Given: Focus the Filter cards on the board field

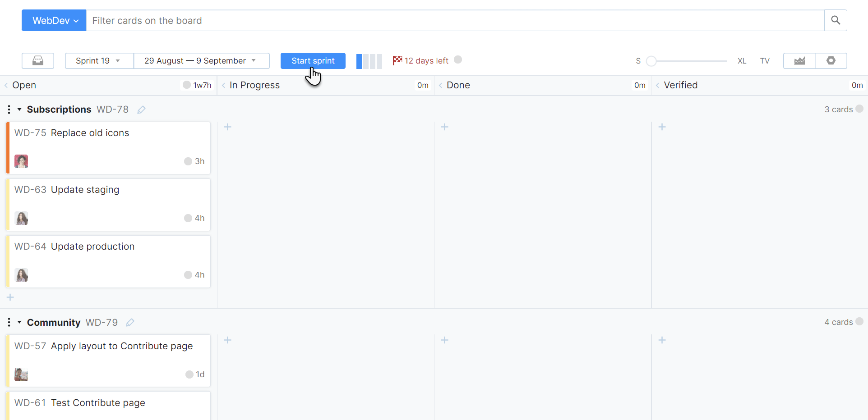Looking at the screenshot, I should 455,20.
